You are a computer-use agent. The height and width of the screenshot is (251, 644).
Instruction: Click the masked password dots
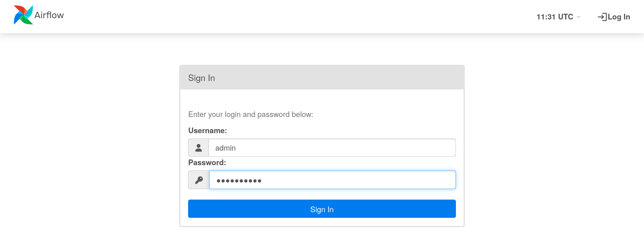click(x=239, y=181)
